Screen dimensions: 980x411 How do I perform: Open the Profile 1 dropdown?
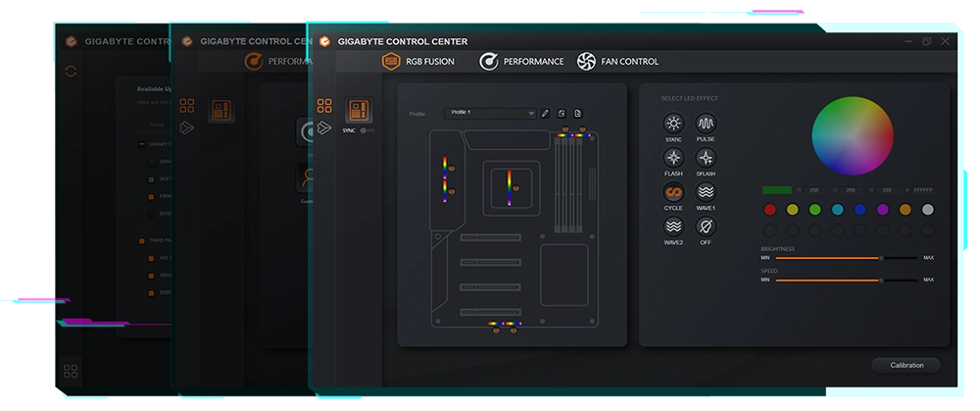[x=491, y=113]
